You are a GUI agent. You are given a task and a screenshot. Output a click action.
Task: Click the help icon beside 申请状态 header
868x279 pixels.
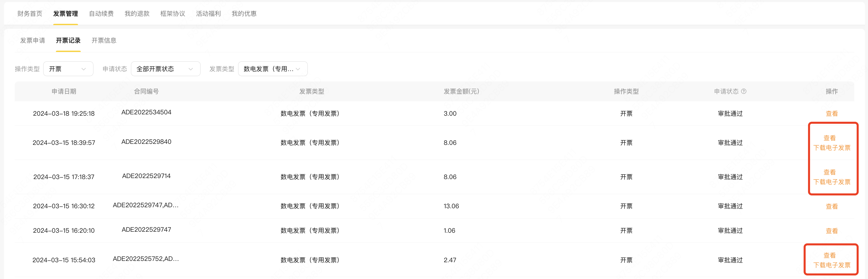744,92
